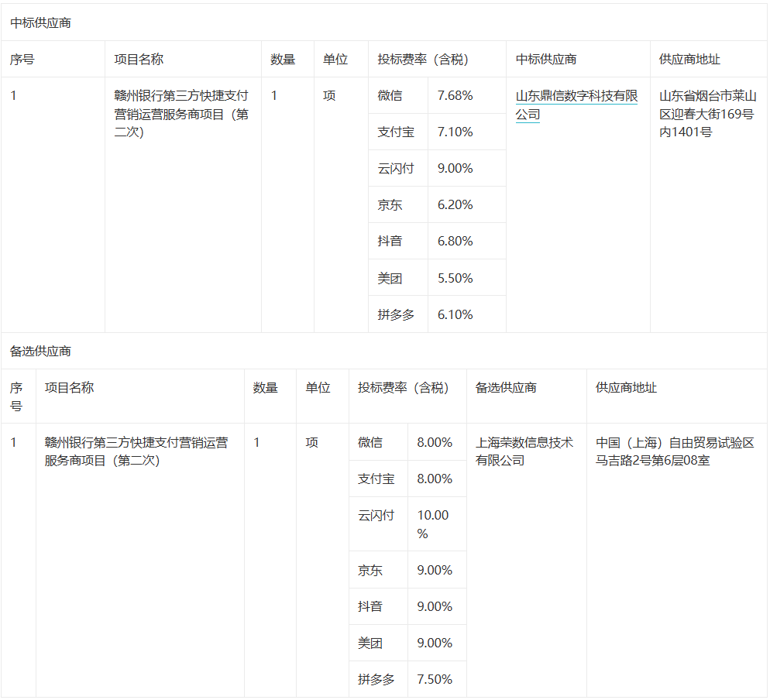Click 投标费率（含税） header in backup supplier table

[x=403, y=388]
